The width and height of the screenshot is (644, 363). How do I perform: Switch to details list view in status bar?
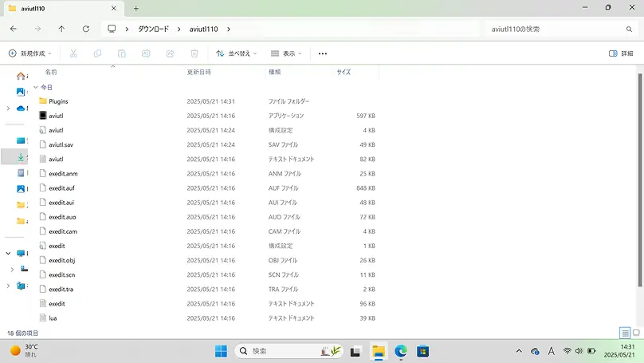tap(625, 332)
